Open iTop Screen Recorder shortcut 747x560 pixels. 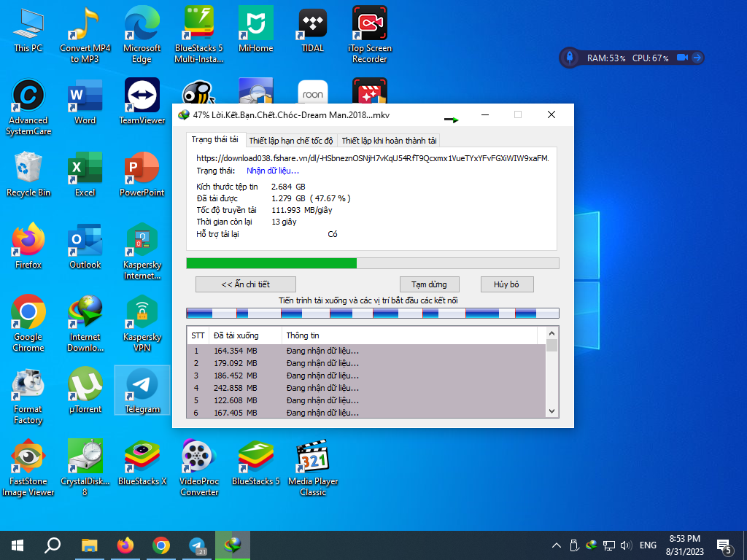pos(370,35)
